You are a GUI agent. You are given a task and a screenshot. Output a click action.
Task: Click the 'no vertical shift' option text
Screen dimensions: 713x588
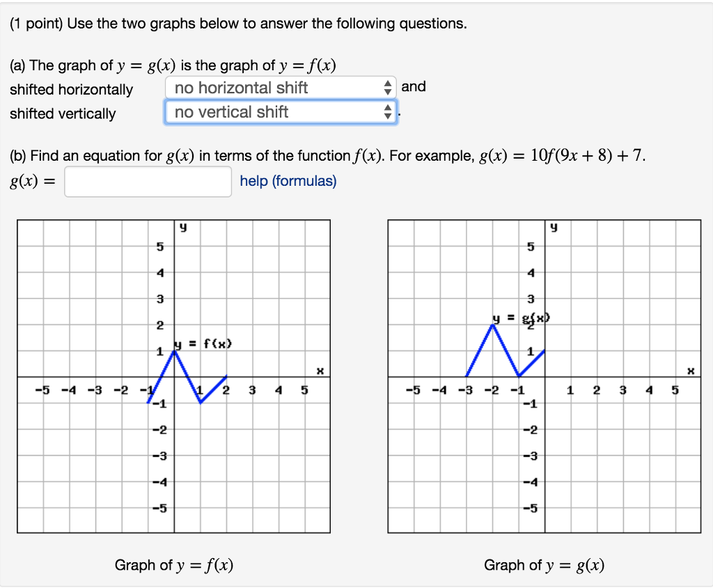click(230, 111)
